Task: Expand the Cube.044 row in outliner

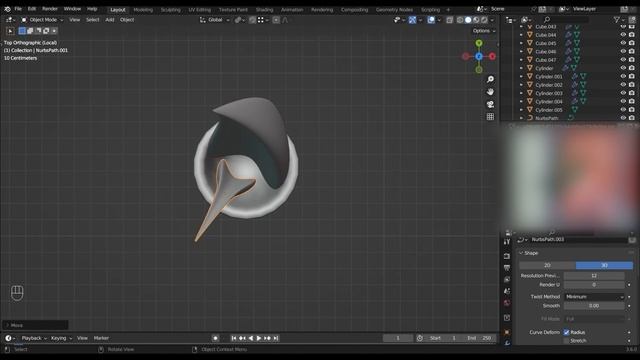Action: (521, 35)
